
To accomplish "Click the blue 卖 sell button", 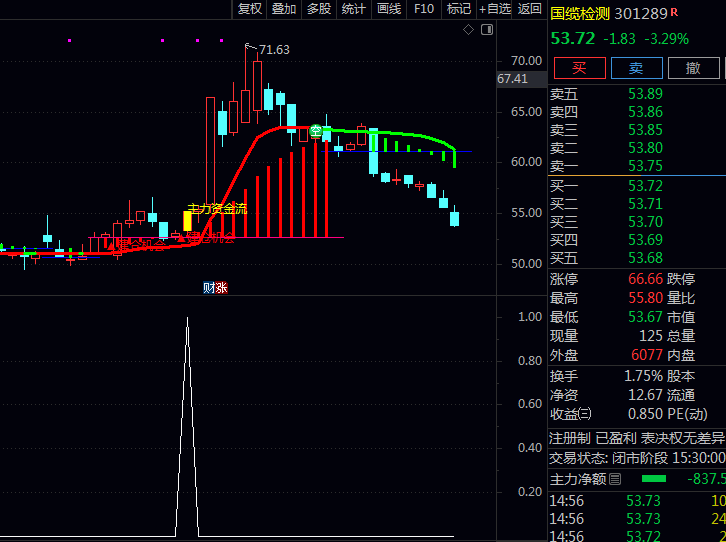I will [637, 69].
